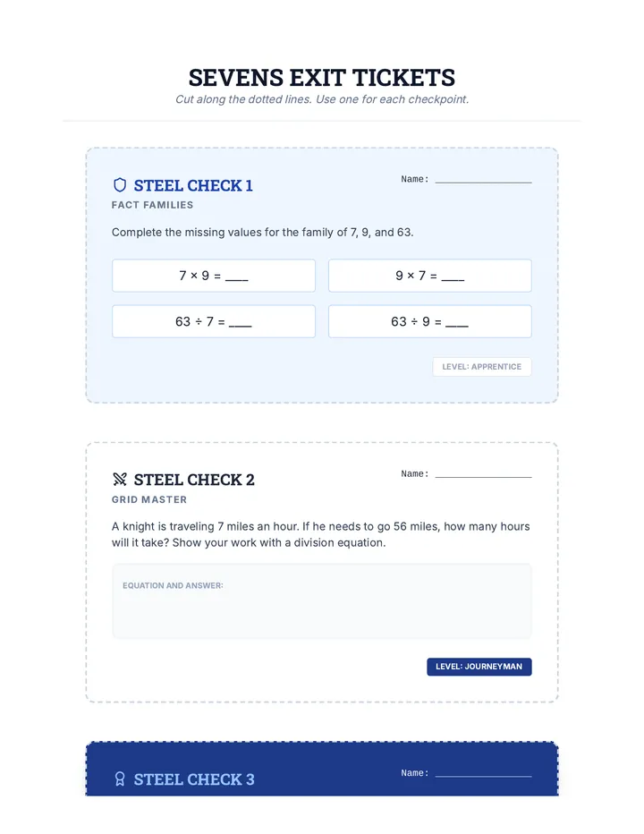Screen dimensions: 644x834
Task: Click the Grid Master subtitle
Action: (149, 499)
